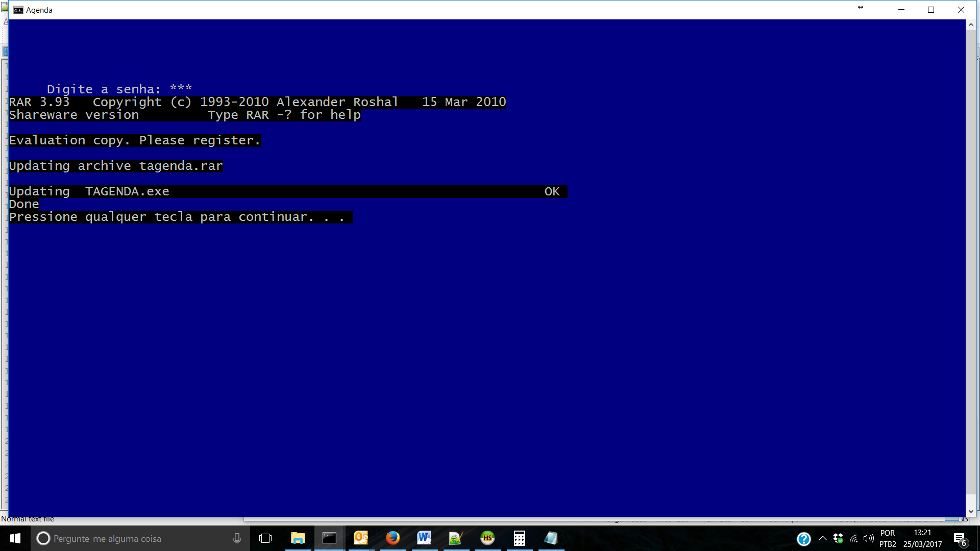Click the console scrollbar down arrow
The image size is (980, 551).
(971, 511)
